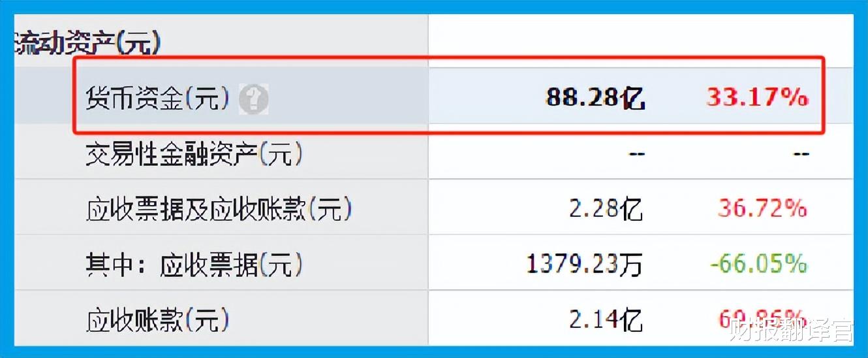Screen dimensions: 868x358
Task: Click the partially covered red 60.86% value
Action: pos(762,319)
